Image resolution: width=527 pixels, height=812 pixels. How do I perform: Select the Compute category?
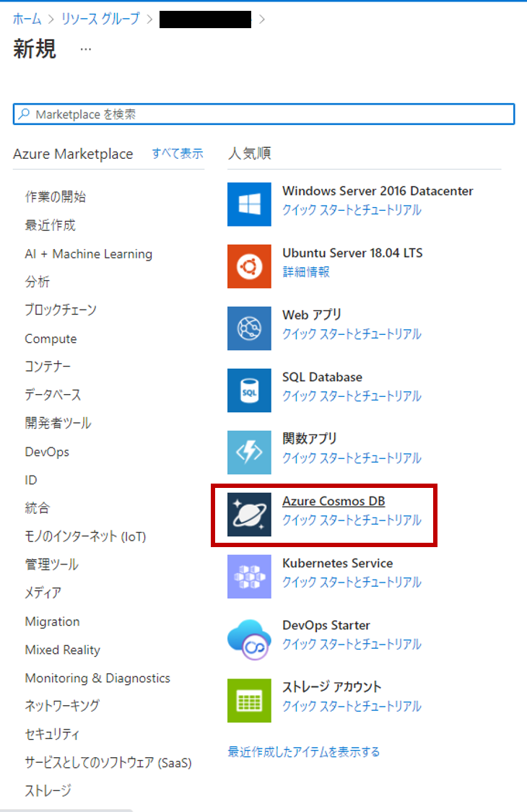pyautogui.click(x=51, y=339)
